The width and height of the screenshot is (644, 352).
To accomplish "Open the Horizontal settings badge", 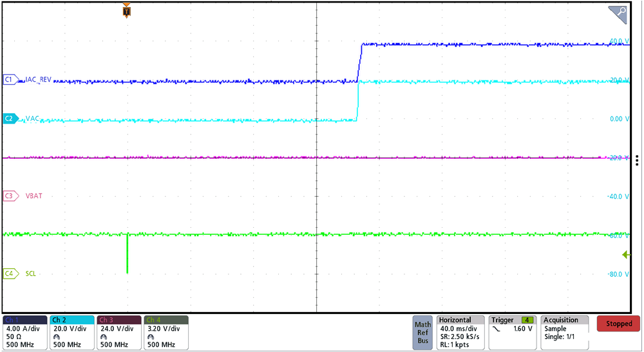I will coord(460,332).
